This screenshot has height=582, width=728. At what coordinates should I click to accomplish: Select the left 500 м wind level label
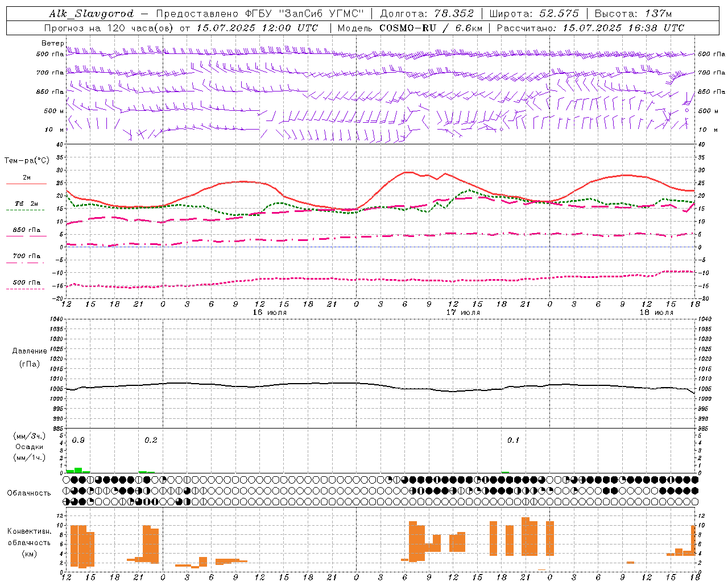54,111
